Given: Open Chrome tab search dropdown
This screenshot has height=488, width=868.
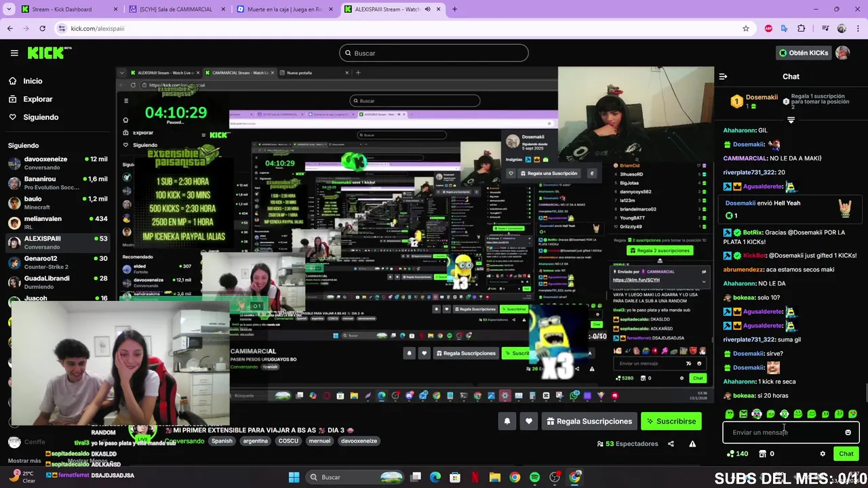Looking at the screenshot, I should [x=9, y=9].
